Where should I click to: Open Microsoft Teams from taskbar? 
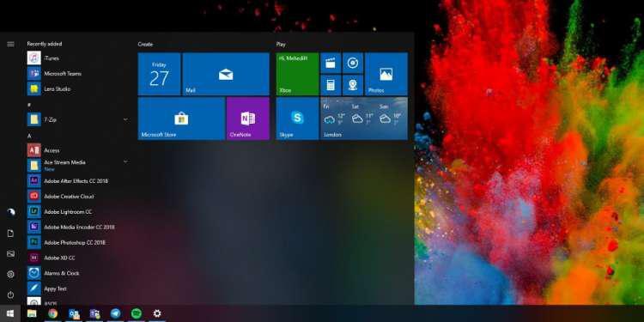coord(94,313)
